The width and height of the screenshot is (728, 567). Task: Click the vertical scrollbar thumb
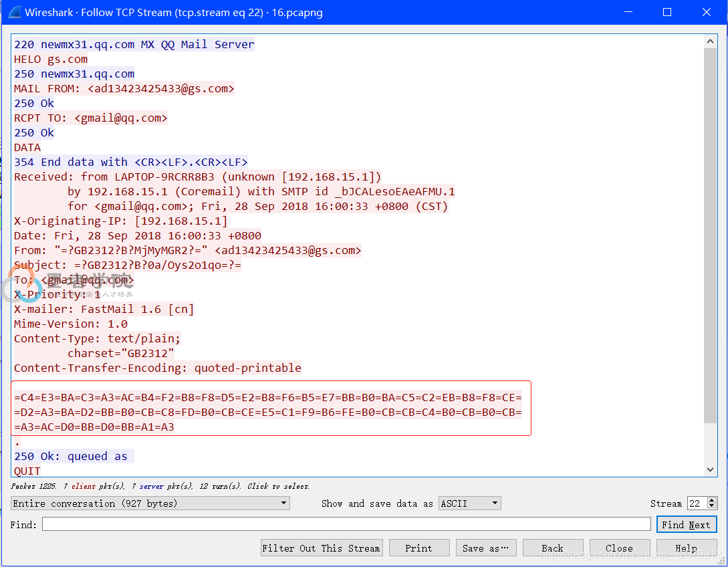[710, 235]
